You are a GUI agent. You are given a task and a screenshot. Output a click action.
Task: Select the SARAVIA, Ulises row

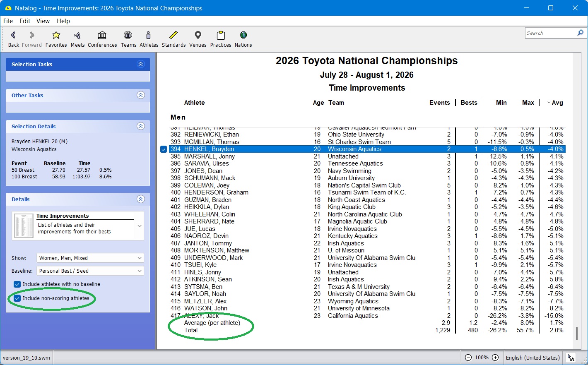[367, 163]
